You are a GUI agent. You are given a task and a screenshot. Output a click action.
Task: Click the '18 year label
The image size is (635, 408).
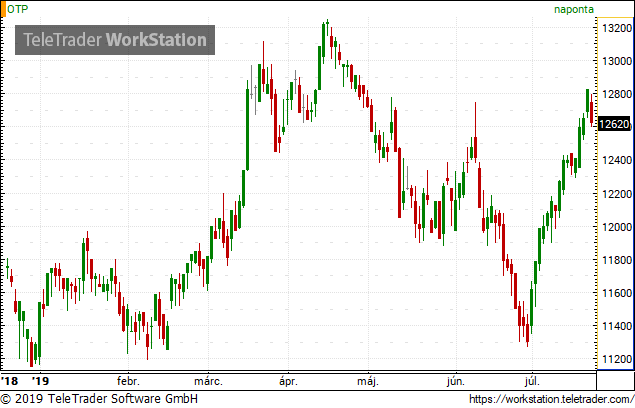point(10,381)
